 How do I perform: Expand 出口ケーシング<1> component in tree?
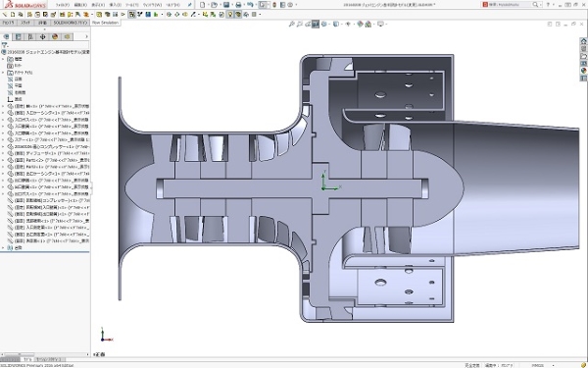3,174
